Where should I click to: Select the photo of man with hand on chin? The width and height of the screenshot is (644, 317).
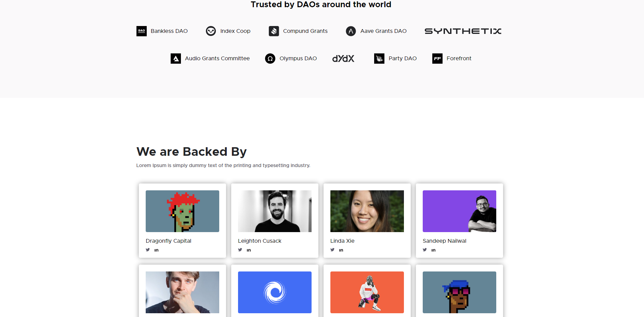pos(182,292)
